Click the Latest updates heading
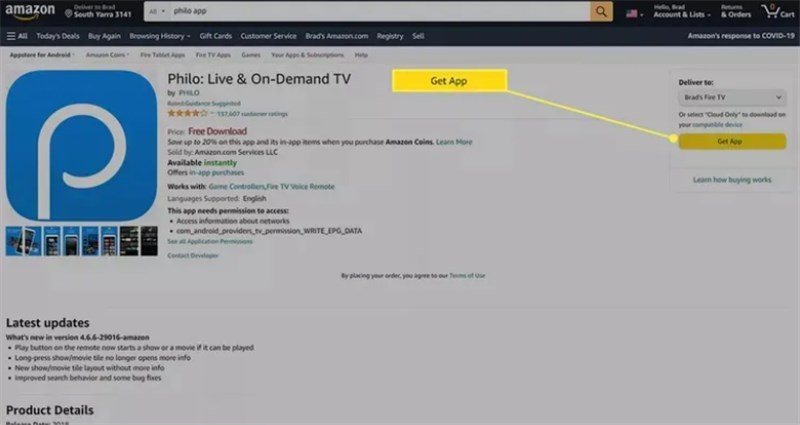The height and width of the screenshot is (425, 800). (47, 322)
